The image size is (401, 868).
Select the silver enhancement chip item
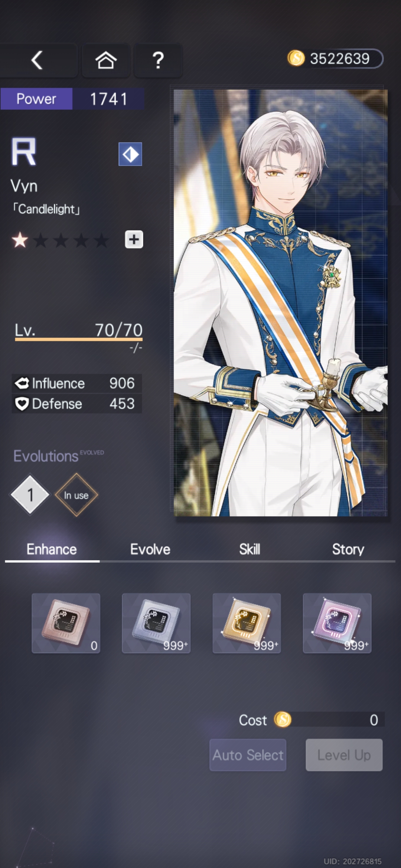tap(156, 623)
